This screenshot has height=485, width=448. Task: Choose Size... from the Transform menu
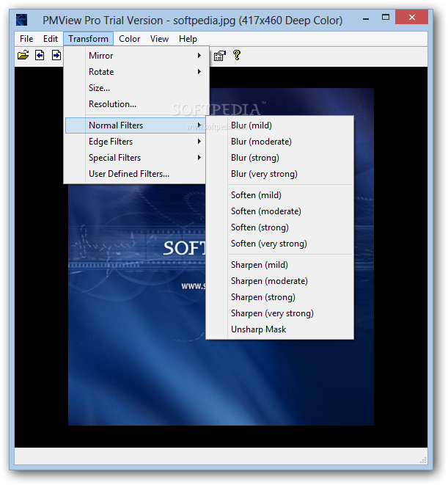[136, 88]
